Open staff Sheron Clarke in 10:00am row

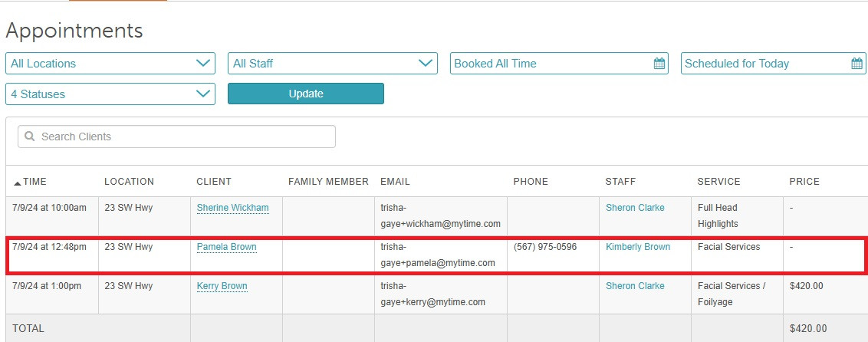click(x=635, y=208)
